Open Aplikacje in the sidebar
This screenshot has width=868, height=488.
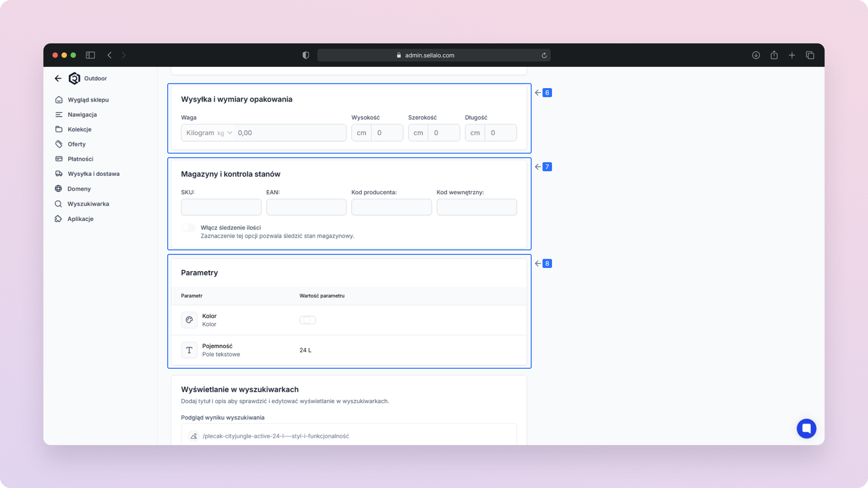click(80, 219)
